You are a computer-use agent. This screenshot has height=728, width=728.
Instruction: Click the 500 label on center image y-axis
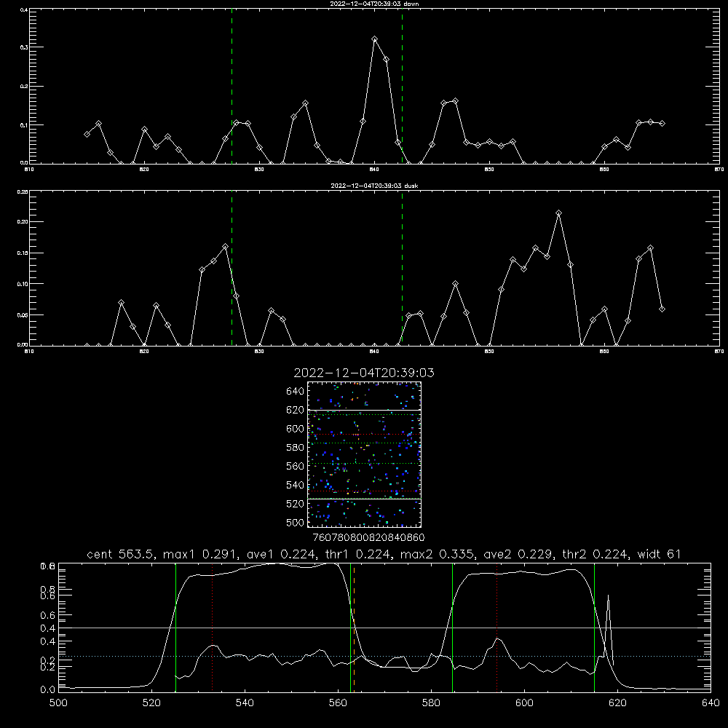(296, 523)
